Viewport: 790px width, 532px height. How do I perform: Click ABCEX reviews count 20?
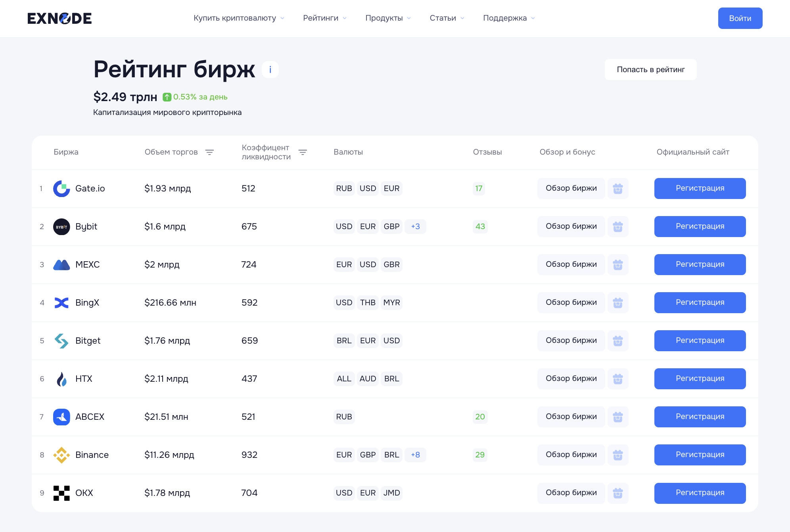[x=480, y=417]
